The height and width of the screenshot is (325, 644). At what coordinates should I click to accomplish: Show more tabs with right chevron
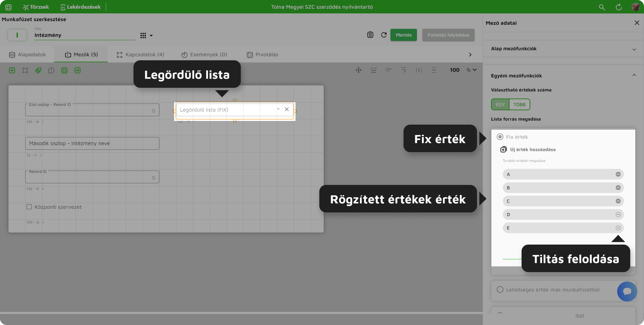point(470,55)
